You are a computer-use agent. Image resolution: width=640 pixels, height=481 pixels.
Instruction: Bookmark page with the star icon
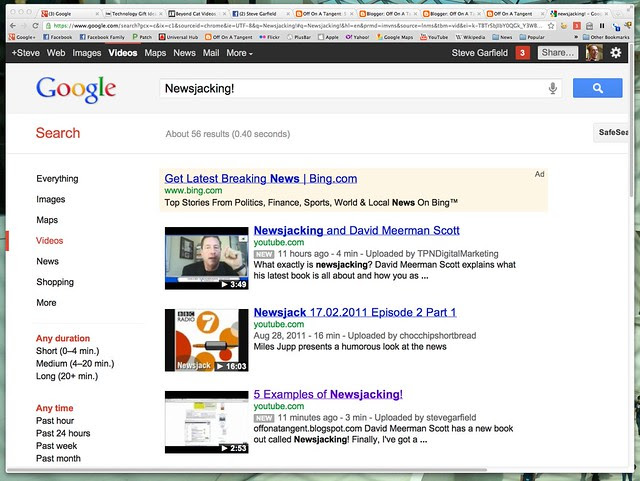pos(551,26)
